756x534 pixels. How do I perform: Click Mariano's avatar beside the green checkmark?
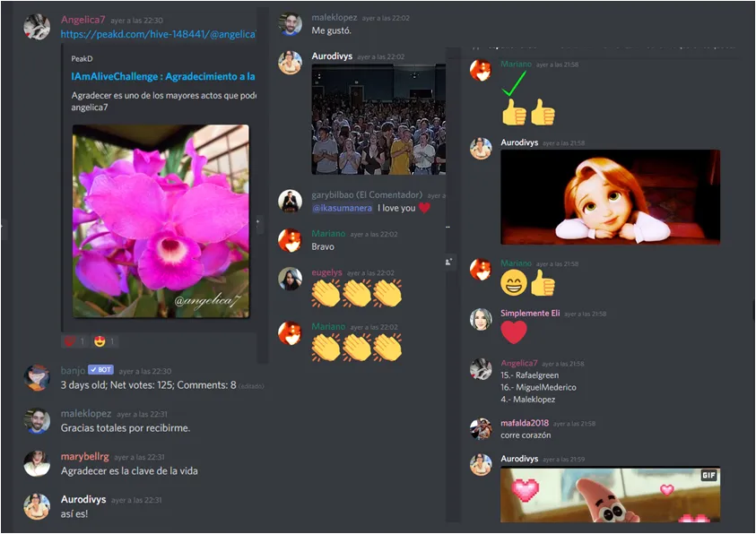click(481, 71)
